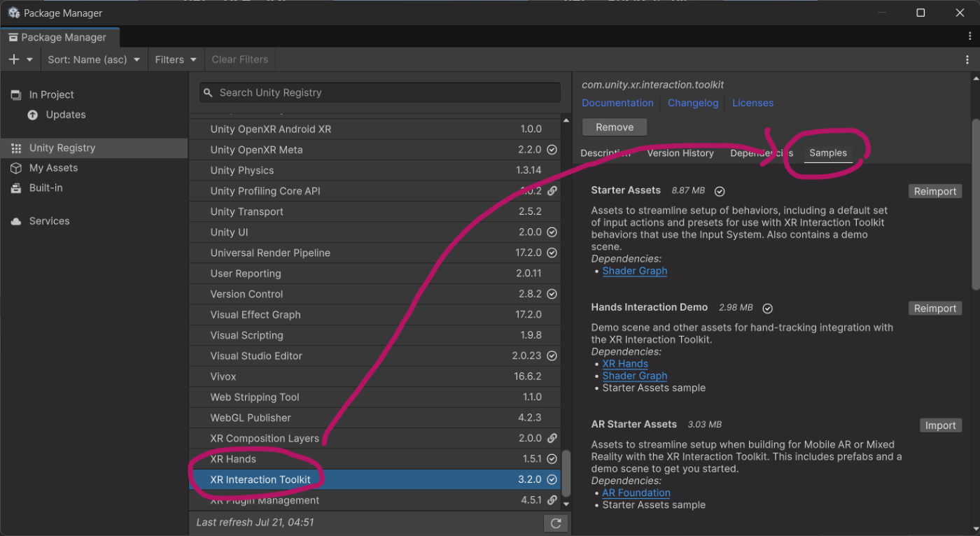The width and height of the screenshot is (980, 536).
Task: Focus the Search Unity Registry field
Action: pyautogui.click(x=380, y=92)
